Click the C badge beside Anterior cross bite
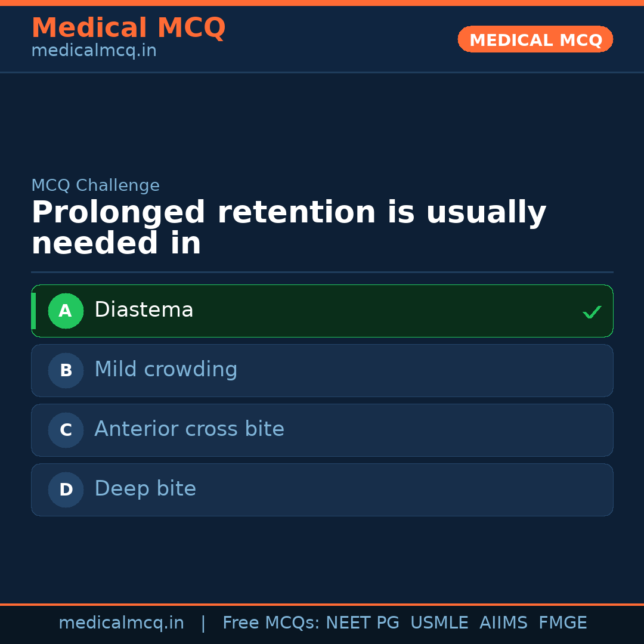Screen dimensions: 644x644 (x=66, y=430)
